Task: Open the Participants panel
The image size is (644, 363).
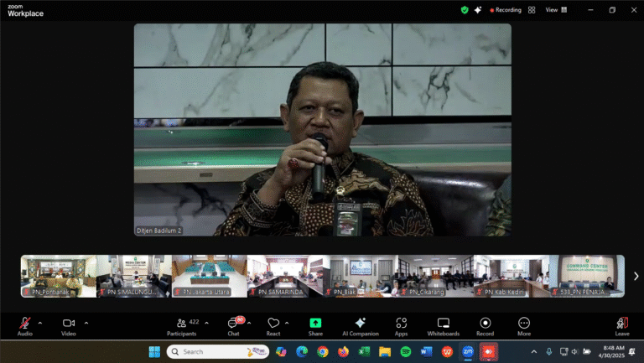Action: tap(180, 324)
